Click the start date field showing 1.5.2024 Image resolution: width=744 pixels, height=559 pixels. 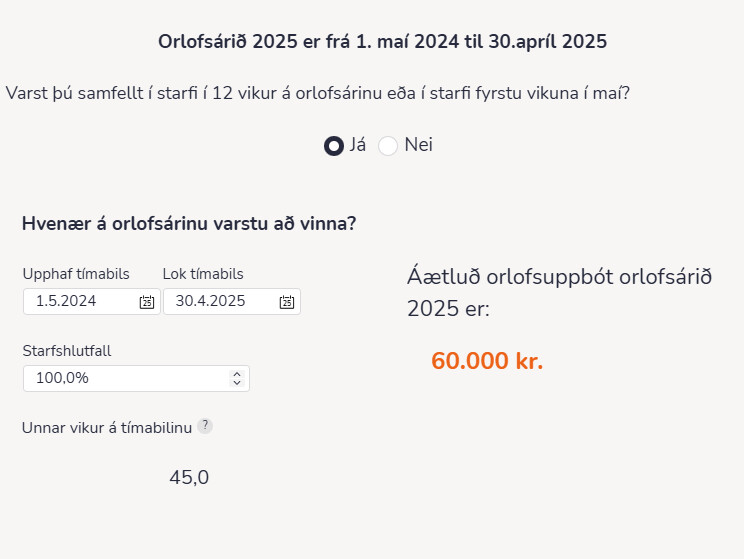click(x=80, y=302)
